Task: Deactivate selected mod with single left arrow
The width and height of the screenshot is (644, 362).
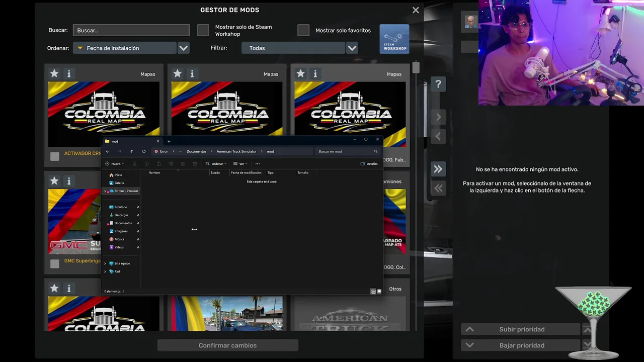Action: 438,136
